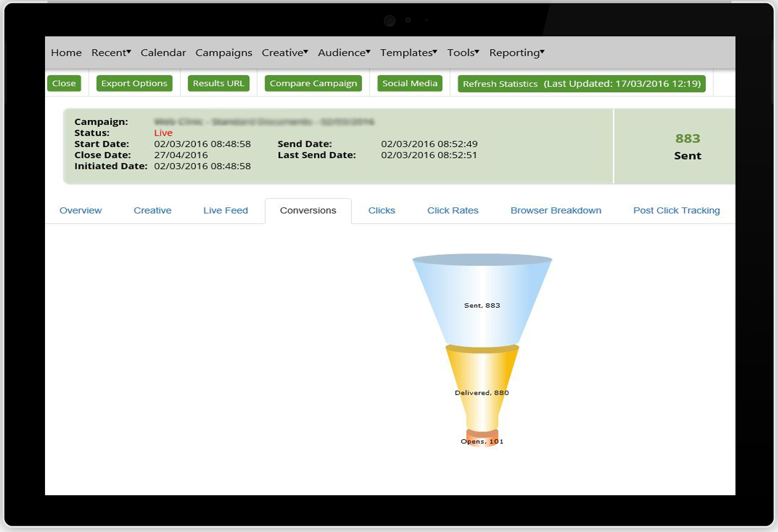Refresh Statistics for the campaign
The width and height of the screenshot is (778, 532).
[581, 83]
